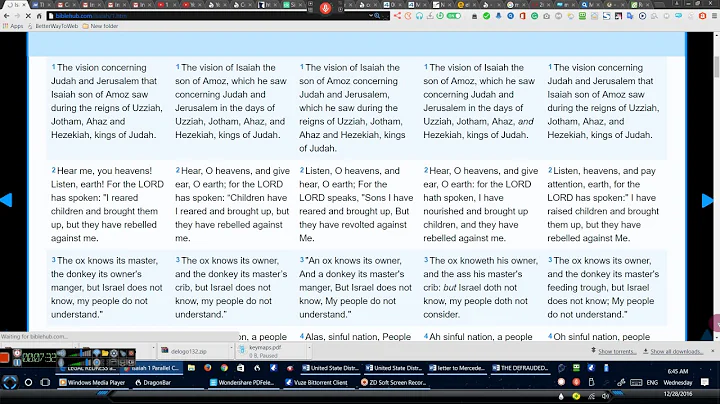720x404 pixels.
Task: Click the zoom magnifier icon in address bar
Action: pyautogui.click(x=377, y=16)
